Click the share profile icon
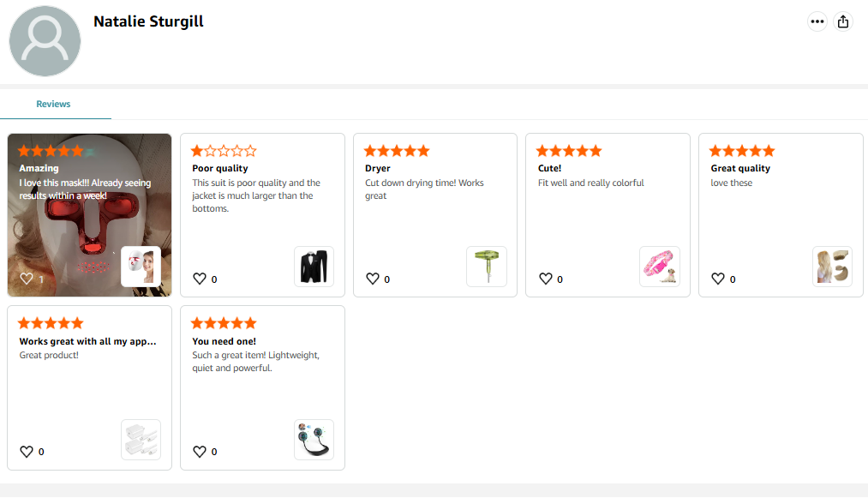This screenshot has width=868, height=498. [843, 22]
